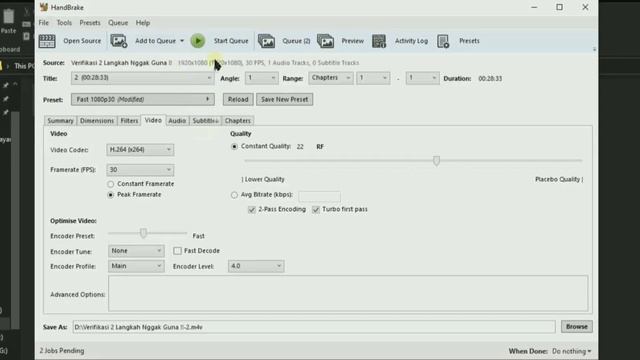
Task: Open the Encoder Level dropdown
Action: [256, 266]
